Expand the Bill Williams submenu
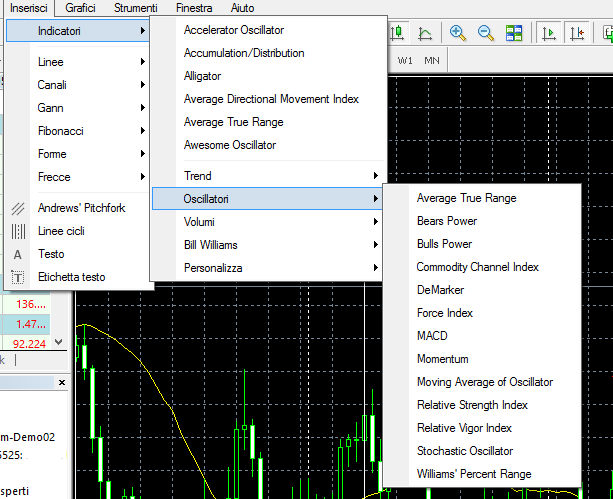 pos(267,245)
